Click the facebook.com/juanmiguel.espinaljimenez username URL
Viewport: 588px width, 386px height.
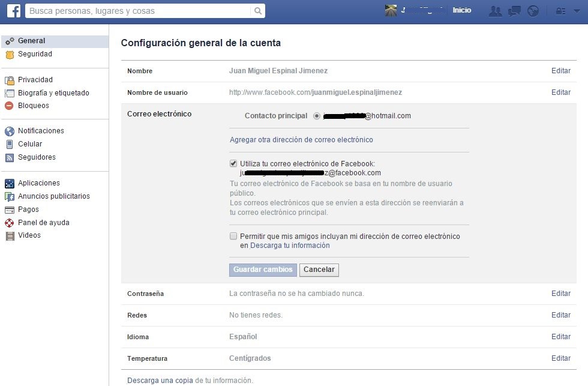coord(316,92)
